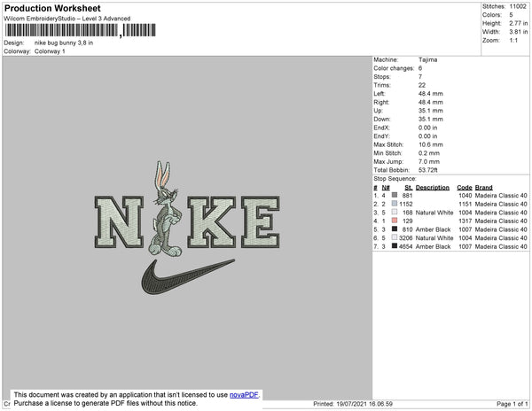Click the 'Down:' label
Viewport: 532px width, 411px height.
click(382, 119)
